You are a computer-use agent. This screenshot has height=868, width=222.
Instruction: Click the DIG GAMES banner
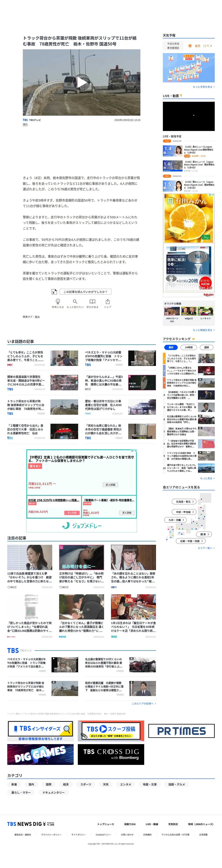click(40, 755)
